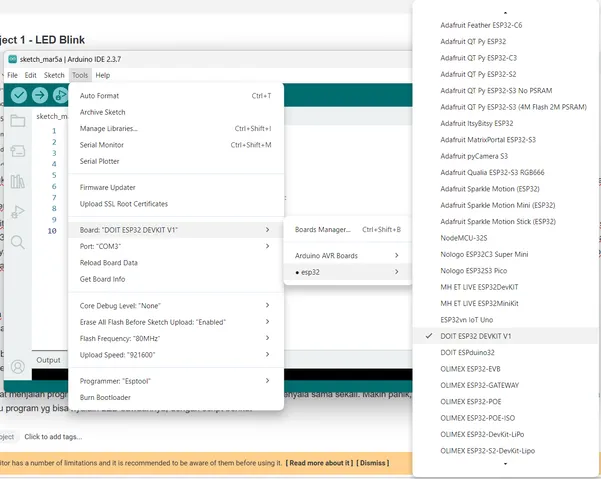Select Adafruit QT Py ESP32-S3 No PSRAM
Image resolution: width=601 pixels, height=479 pixels.
[x=505, y=91]
